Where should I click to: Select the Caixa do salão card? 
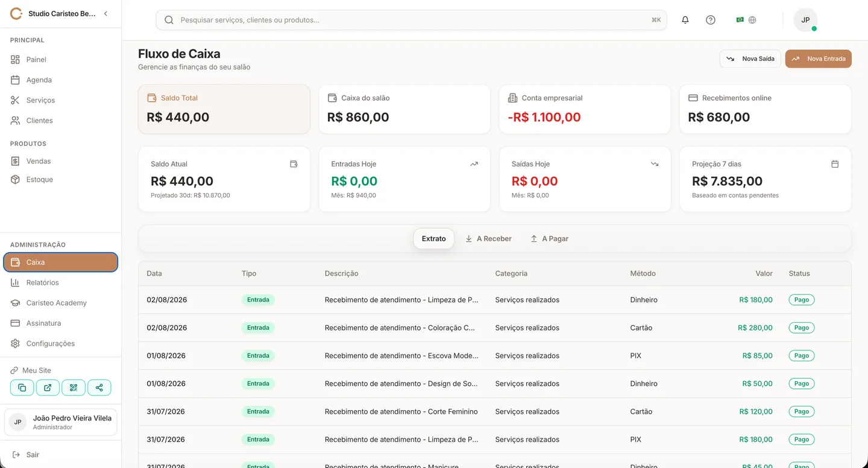point(404,109)
